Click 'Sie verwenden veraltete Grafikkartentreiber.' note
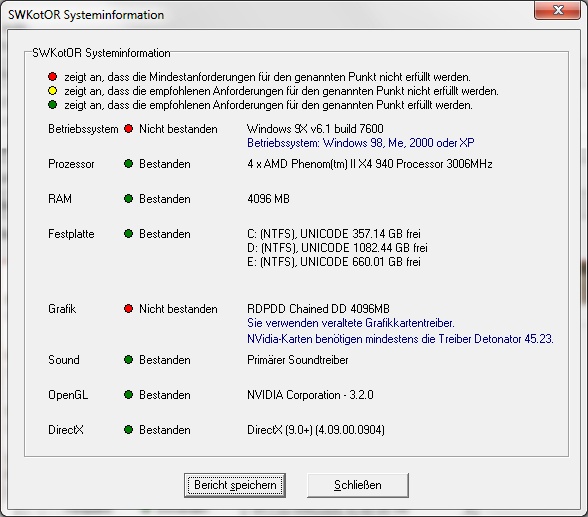Screen dimensions: 588x517 coord(351,323)
